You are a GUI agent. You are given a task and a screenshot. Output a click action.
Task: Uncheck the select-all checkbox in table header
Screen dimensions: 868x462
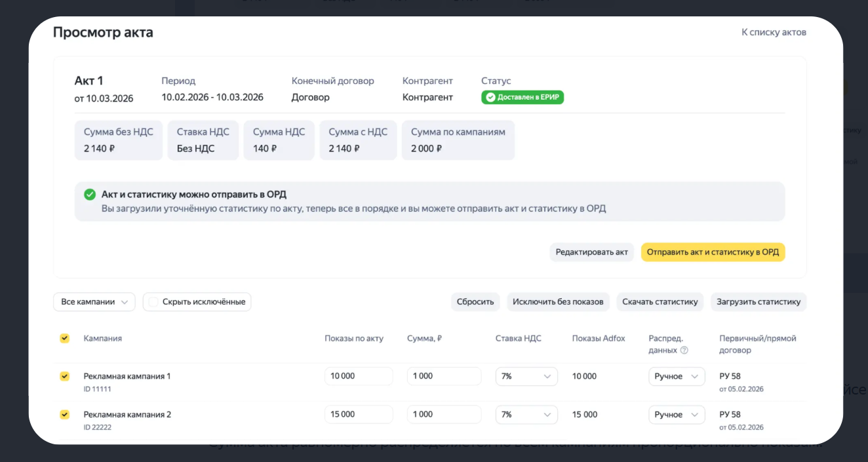pyautogui.click(x=64, y=339)
